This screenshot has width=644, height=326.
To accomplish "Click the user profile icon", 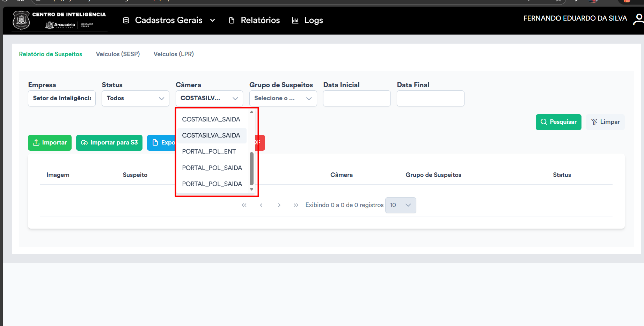I will tap(638, 19).
